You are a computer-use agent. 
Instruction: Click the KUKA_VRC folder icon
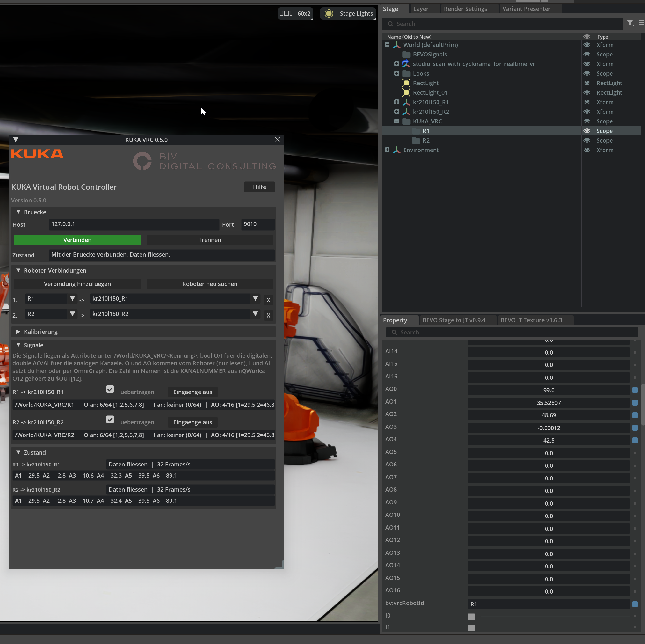[406, 121]
